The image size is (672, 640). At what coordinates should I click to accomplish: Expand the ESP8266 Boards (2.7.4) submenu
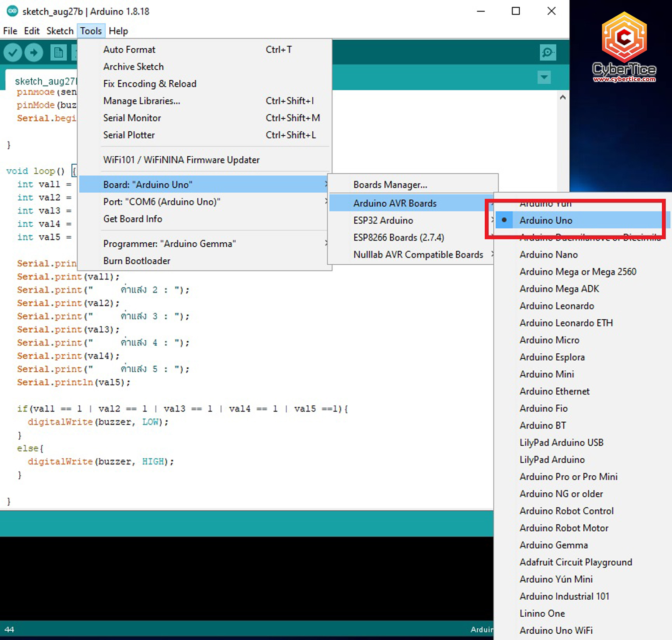coord(399,237)
